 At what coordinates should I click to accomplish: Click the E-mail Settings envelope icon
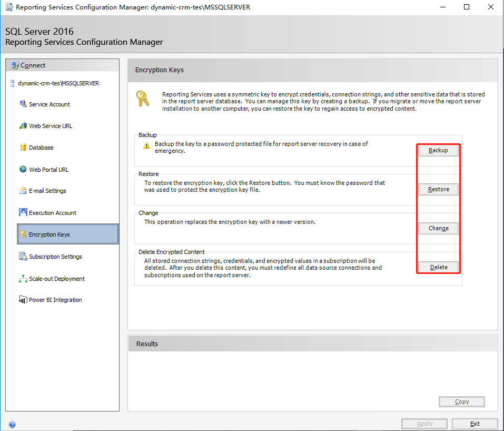[x=23, y=190]
